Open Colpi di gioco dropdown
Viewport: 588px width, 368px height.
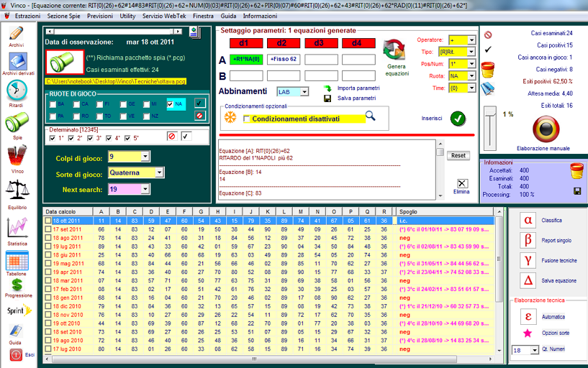pyautogui.click(x=145, y=156)
